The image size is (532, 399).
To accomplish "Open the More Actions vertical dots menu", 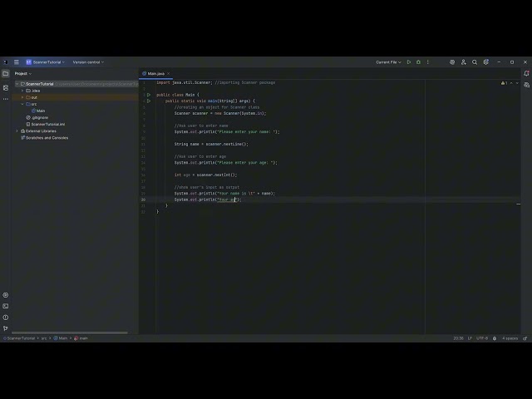I will [x=428, y=62].
